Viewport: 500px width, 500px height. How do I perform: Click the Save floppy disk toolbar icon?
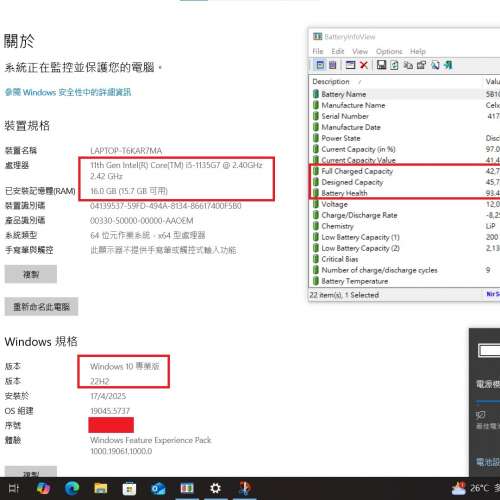pos(381,65)
